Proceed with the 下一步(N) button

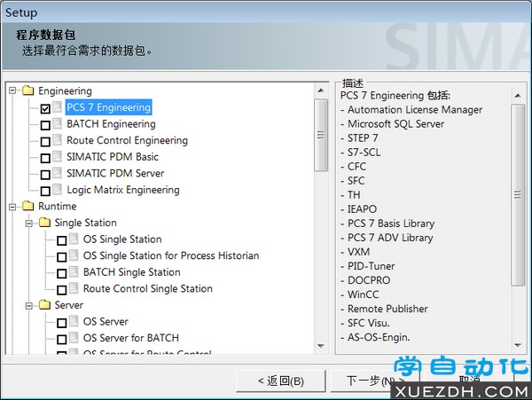click(375, 381)
